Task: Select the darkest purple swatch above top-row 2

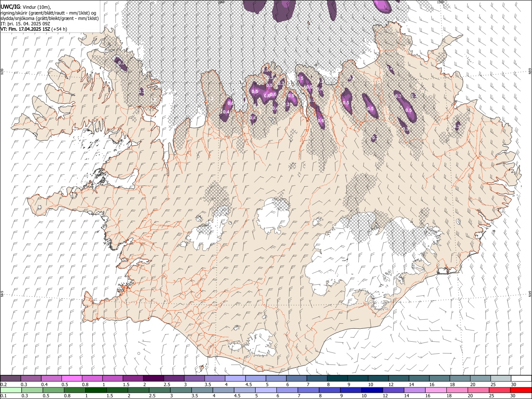Action: coord(153,379)
